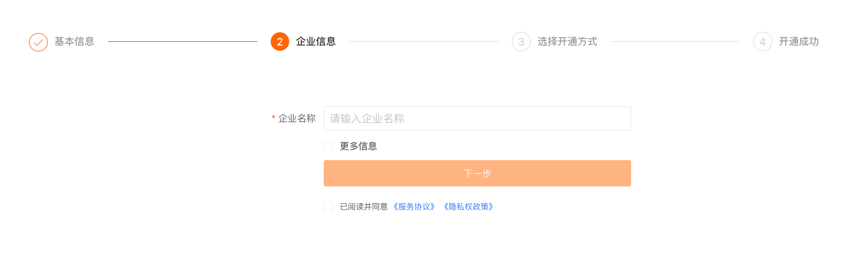Click the orange 下一步 button
868x255 pixels.
click(477, 173)
